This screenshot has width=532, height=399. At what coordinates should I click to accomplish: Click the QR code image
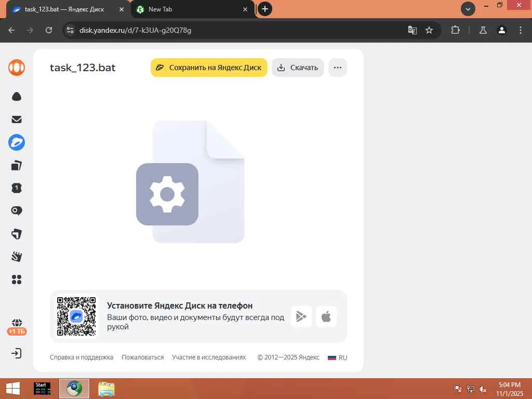76,316
